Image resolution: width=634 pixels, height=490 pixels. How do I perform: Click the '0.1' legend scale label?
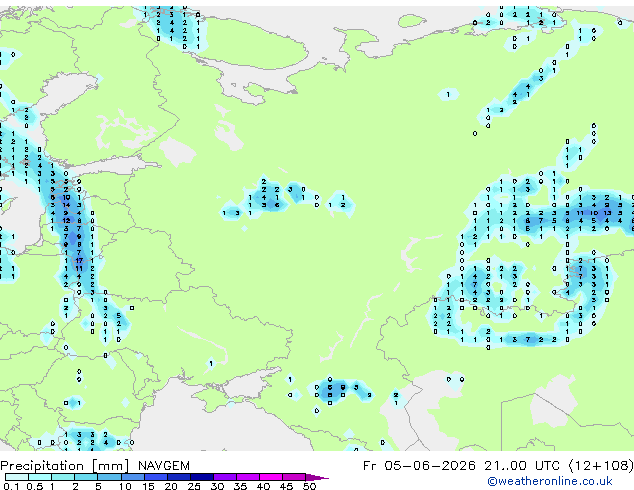[x=11, y=486]
